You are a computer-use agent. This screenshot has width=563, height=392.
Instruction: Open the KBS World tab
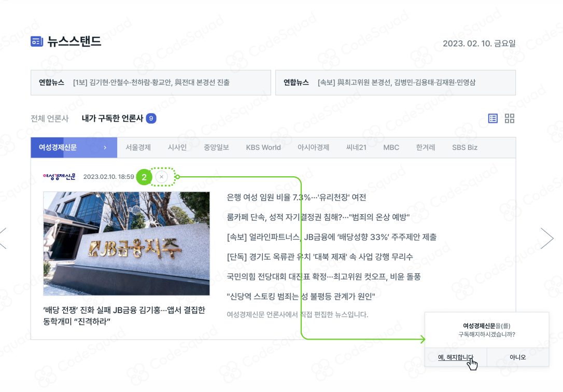[x=263, y=148]
